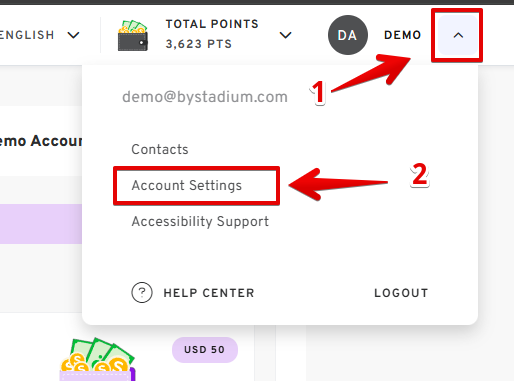
Task: Click the DEMO username label
Action: click(x=403, y=35)
